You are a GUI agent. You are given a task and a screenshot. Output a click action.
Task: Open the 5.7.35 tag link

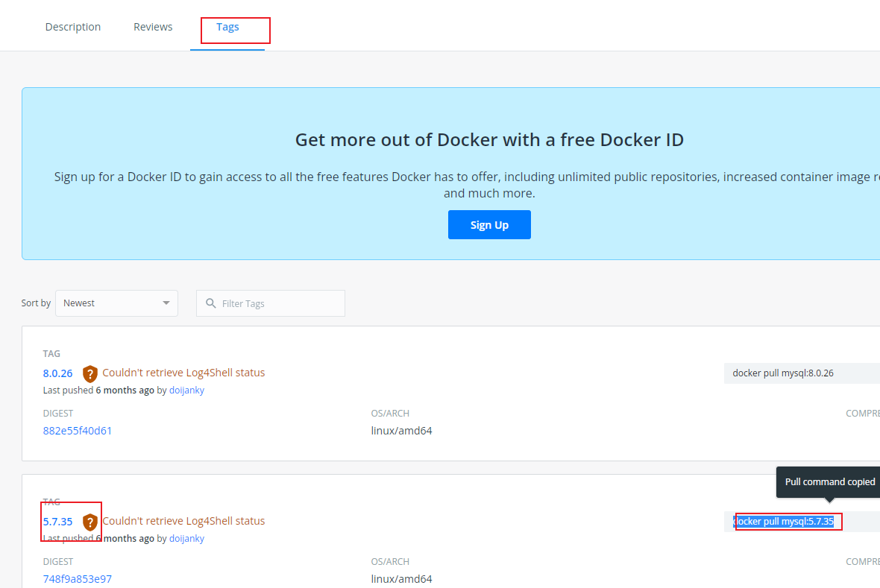(57, 522)
